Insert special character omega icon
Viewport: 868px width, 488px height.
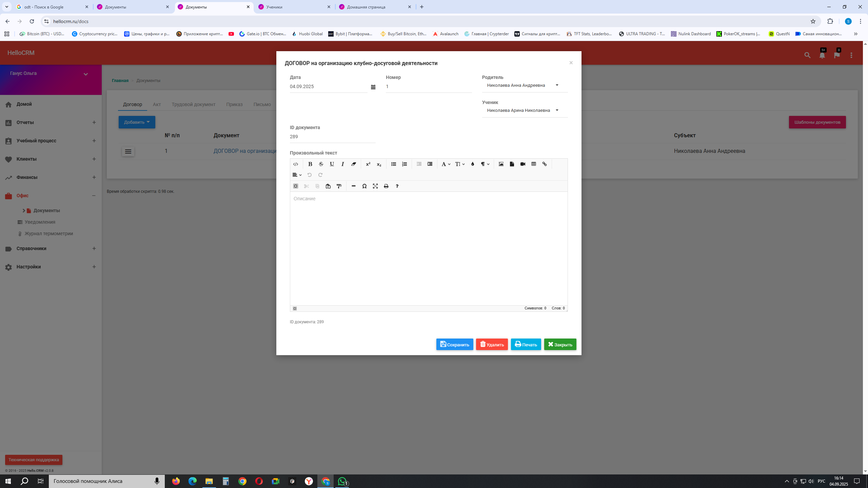pyautogui.click(x=364, y=186)
